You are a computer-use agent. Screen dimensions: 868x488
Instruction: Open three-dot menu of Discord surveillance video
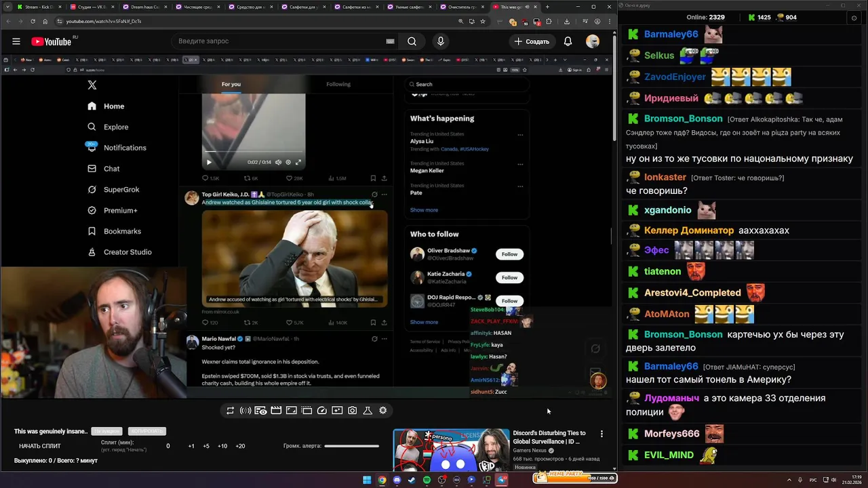point(601,434)
